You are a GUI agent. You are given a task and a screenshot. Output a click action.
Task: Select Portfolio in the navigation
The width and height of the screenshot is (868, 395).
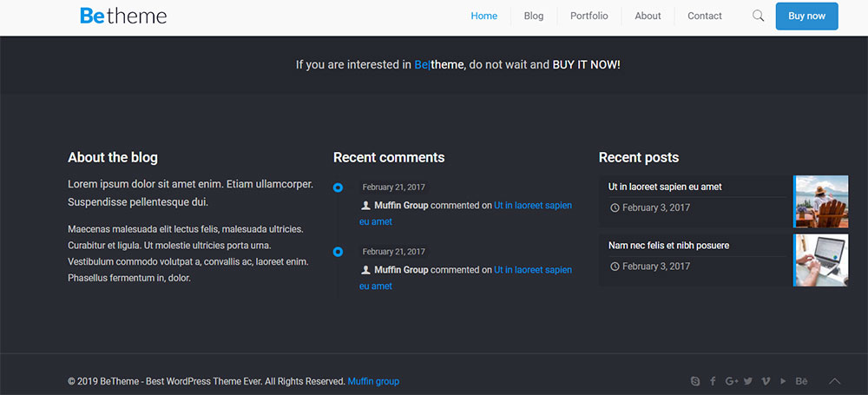click(x=589, y=16)
